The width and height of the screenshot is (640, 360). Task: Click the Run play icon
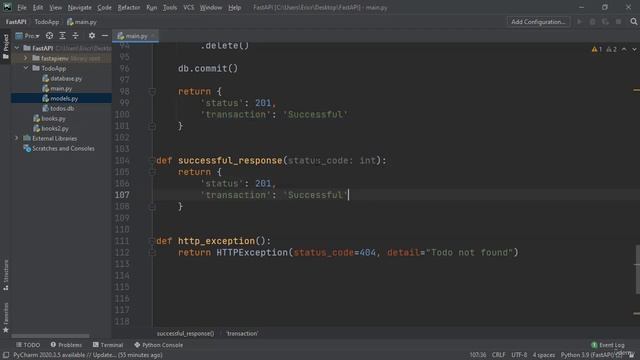580,22
